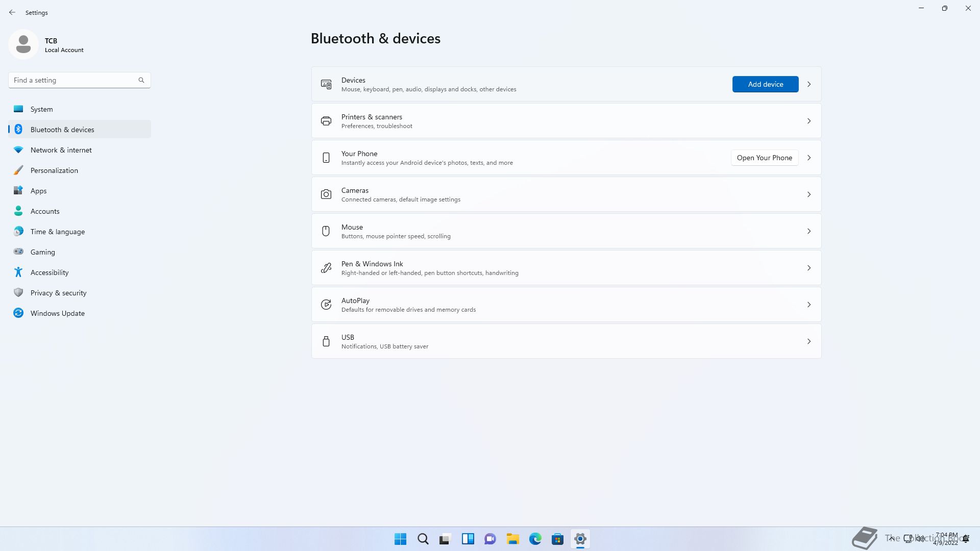Open System settings category
980x551 pixels.
[x=80, y=109]
